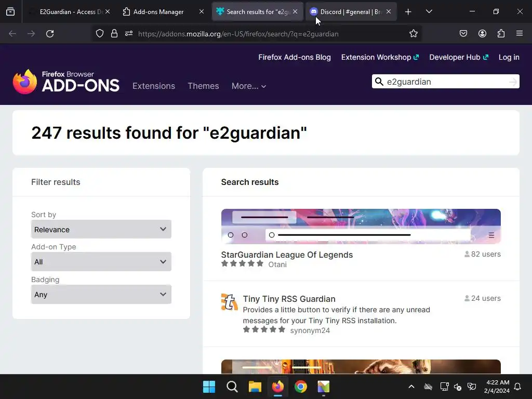This screenshot has height=399, width=532.
Task: Open the muted volume tray icon
Action: coord(458,387)
